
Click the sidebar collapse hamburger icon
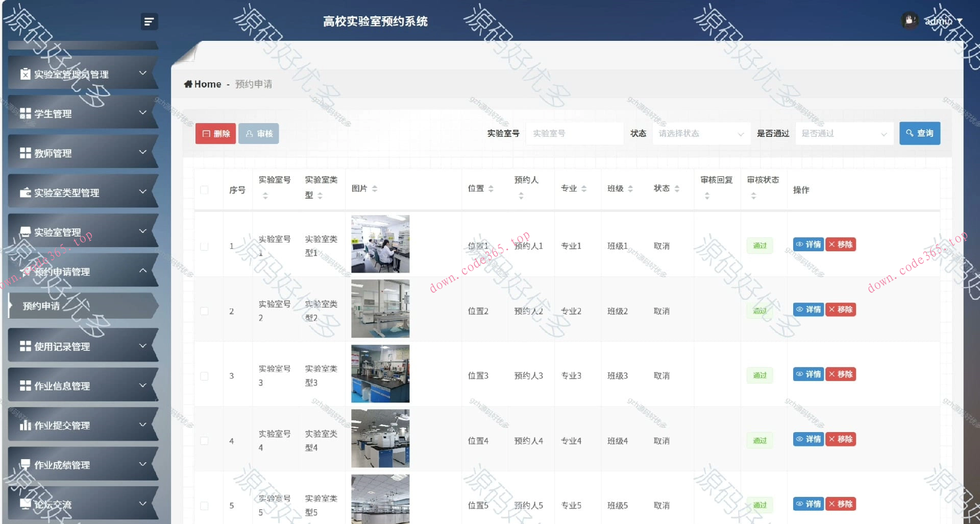pos(149,21)
